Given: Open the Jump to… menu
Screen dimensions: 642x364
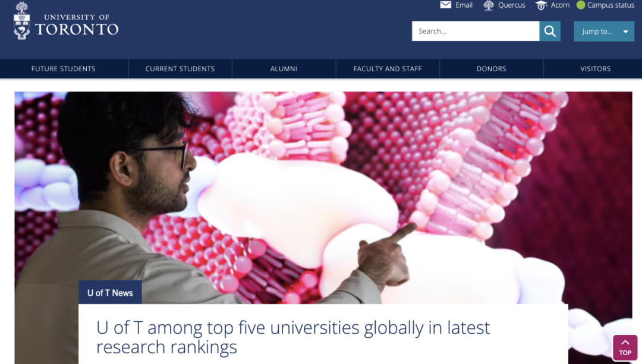Looking at the screenshot, I should click(x=604, y=31).
